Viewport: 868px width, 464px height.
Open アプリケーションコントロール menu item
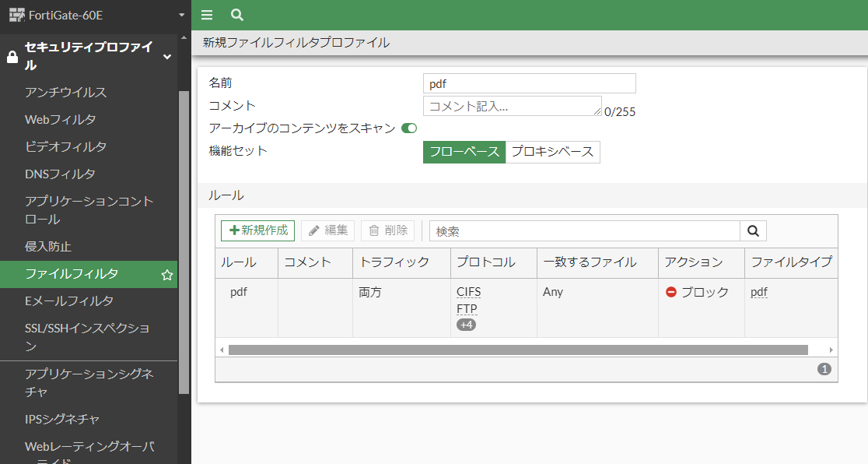[89, 210]
